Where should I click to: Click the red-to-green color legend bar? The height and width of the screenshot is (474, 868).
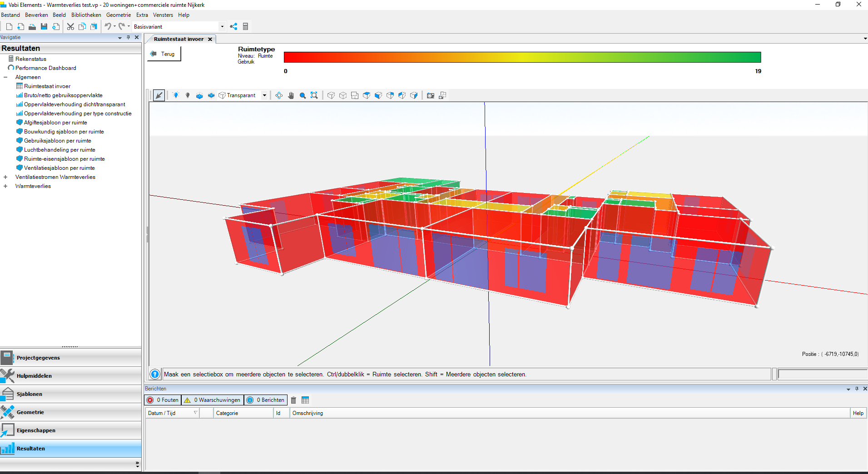(x=522, y=57)
